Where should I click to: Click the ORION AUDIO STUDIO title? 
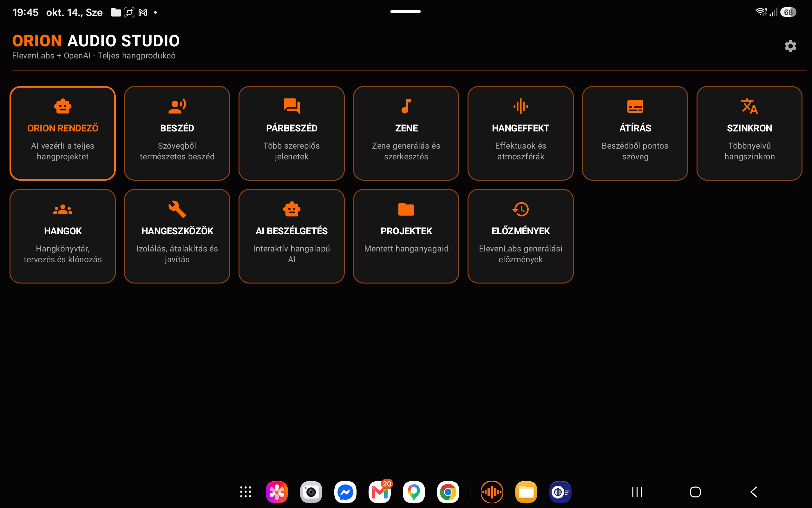point(96,41)
